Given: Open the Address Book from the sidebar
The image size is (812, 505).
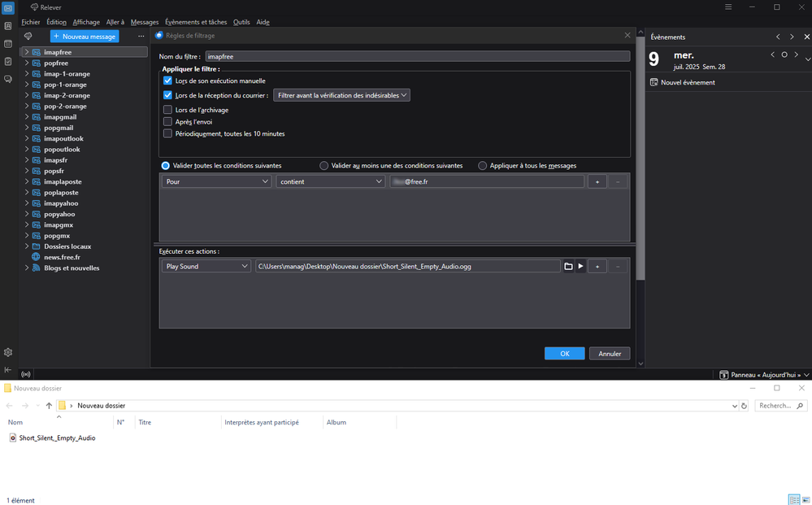Looking at the screenshot, I should pyautogui.click(x=8, y=26).
